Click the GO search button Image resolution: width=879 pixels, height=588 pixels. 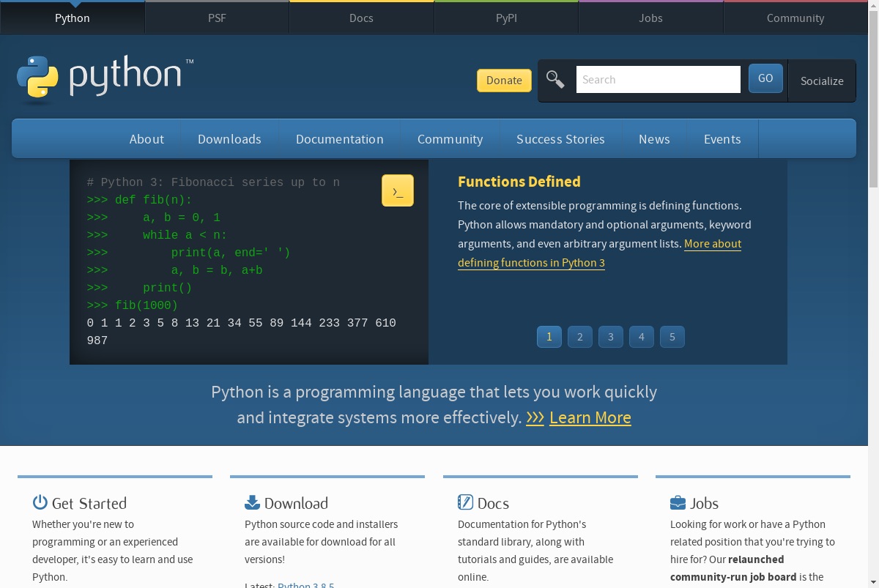point(765,78)
